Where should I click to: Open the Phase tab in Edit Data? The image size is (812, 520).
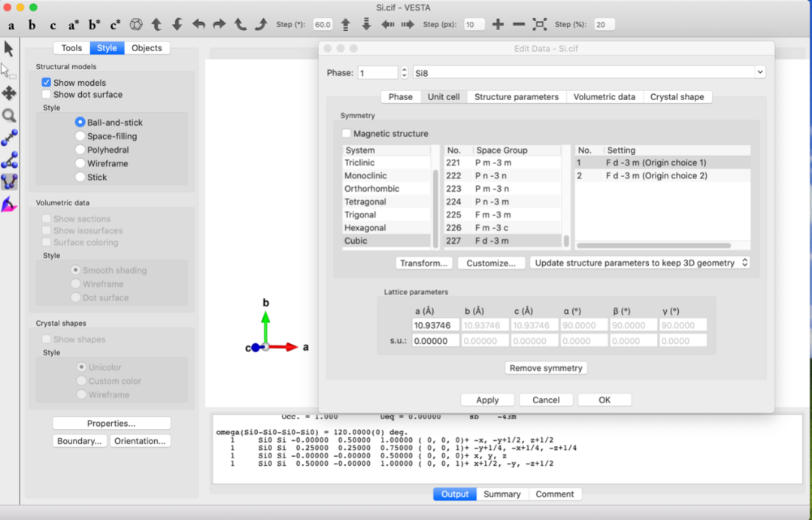pos(400,97)
